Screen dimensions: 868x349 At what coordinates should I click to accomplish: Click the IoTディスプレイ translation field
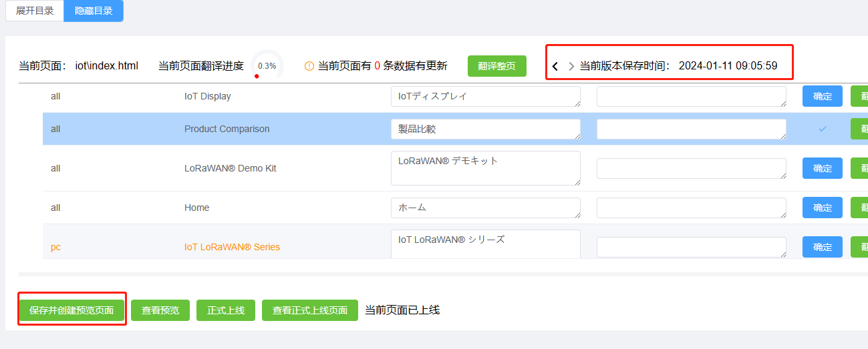tap(485, 96)
